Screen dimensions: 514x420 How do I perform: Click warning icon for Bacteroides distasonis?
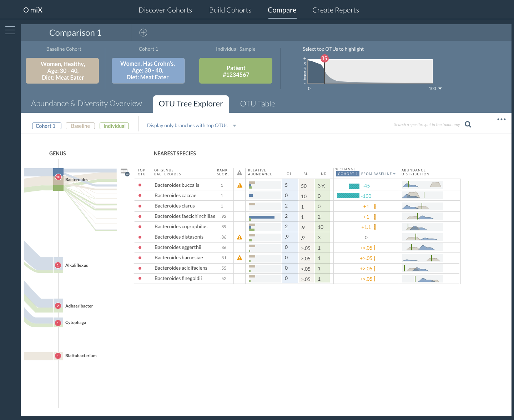point(240,237)
